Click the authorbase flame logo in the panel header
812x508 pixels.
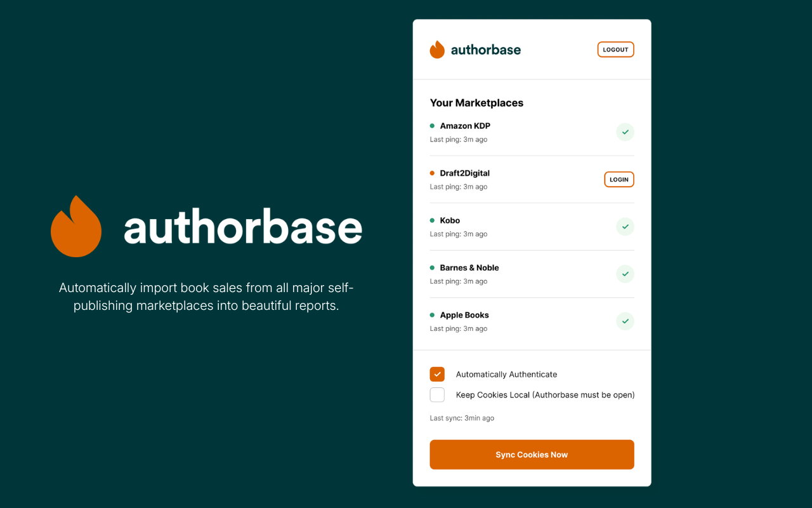(x=437, y=50)
